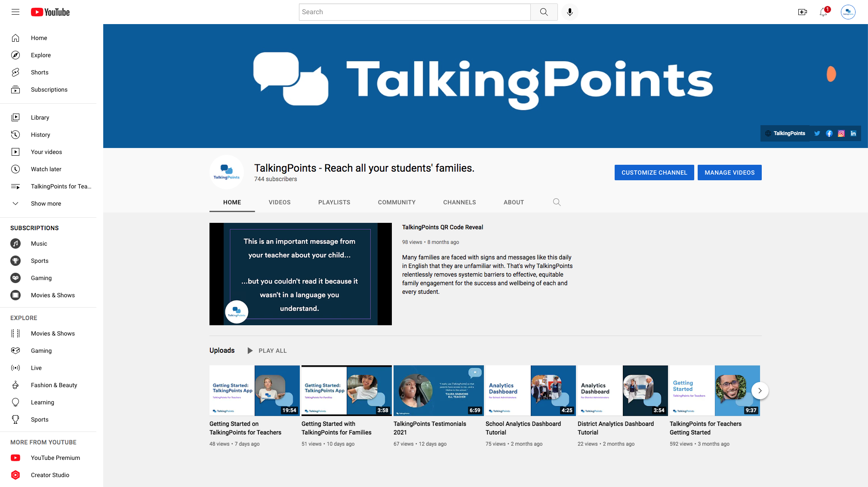Switch to the ABOUT tab
The width and height of the screenshot is (868, 487).
click(x=514, y=202)
